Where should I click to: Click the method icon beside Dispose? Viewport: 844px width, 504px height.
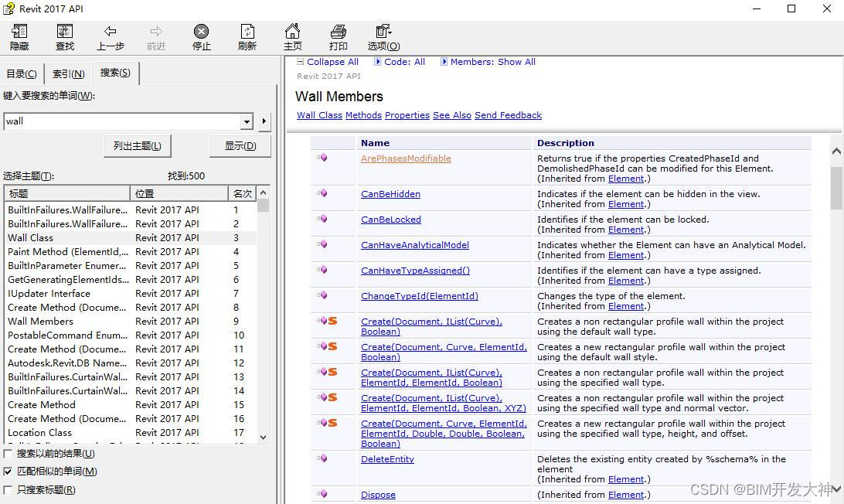coord(322,494)
